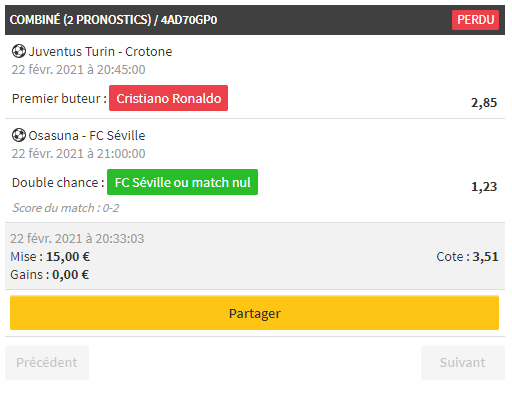Image resolution: width=512 pixels, height=393 pixels.
Task: Click the bet placement date 20:33:03
Action: click(x=77, y=239)
